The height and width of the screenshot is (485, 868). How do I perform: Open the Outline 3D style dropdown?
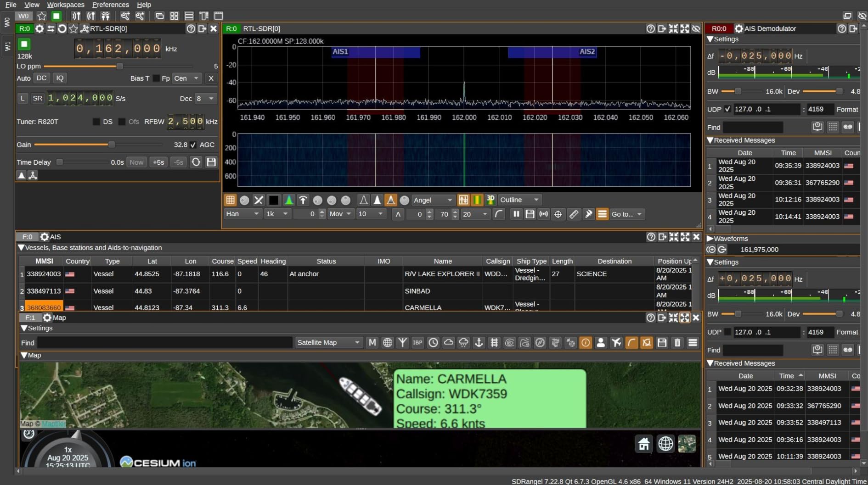coord(519,200)
